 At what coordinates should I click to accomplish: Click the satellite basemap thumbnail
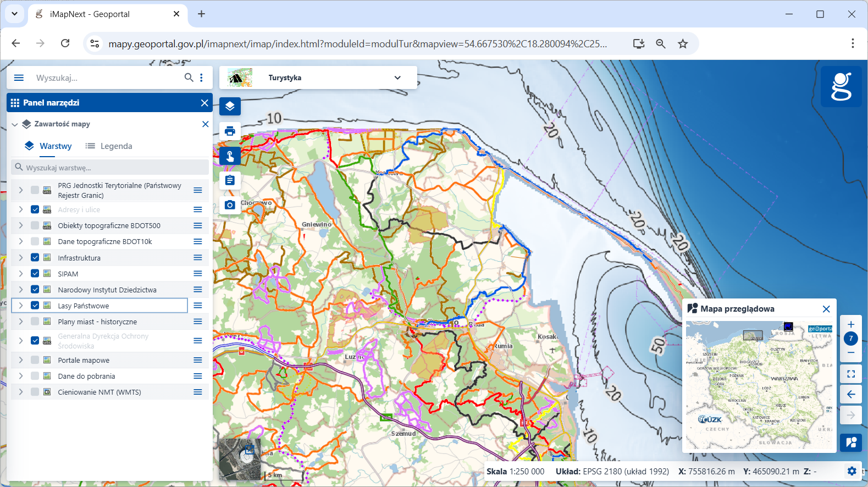pos(240,459)
